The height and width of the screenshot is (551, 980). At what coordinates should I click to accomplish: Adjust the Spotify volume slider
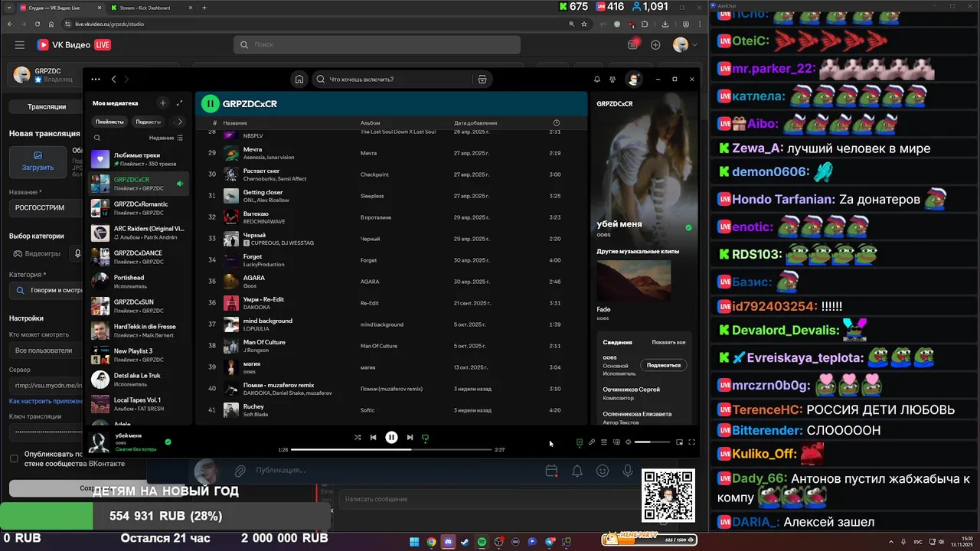[652, 442]
